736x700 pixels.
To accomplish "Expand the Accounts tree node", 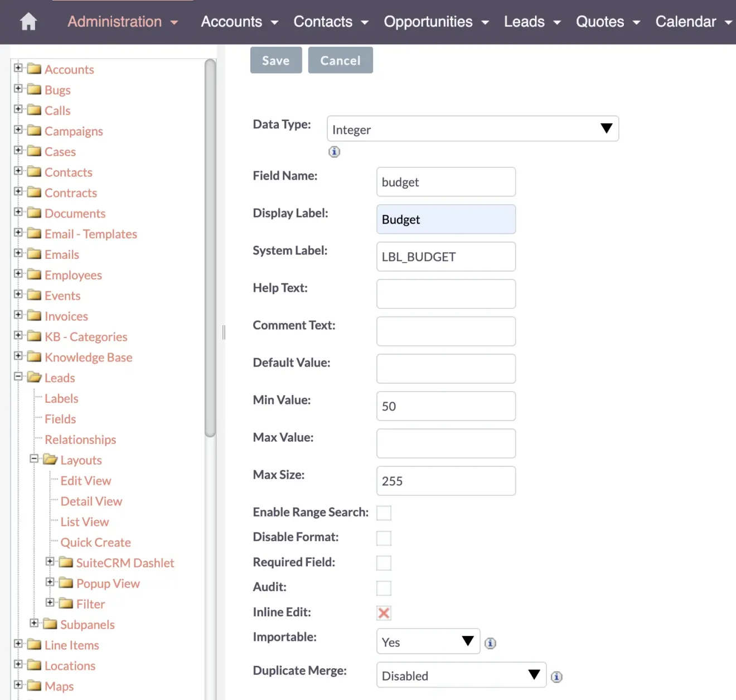I will pos(18,68).
